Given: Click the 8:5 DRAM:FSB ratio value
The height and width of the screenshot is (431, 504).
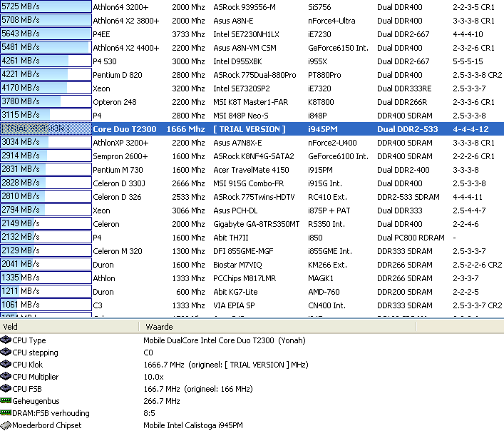Looking at the screenshot, I should (x=149, y=413).
